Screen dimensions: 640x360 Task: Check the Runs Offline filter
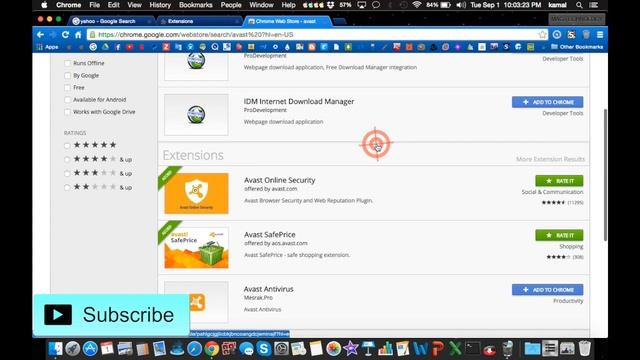click(x=67, y=63)
